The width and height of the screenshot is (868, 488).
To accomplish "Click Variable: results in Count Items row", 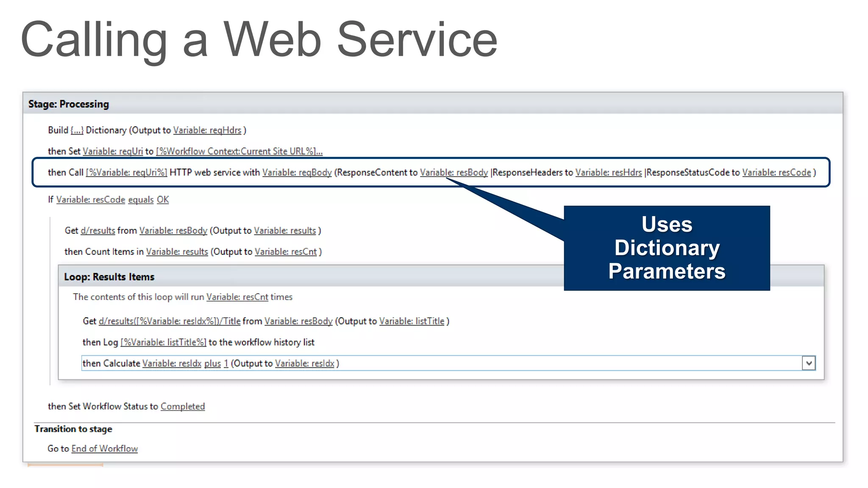I will click(x=177, y=252).
